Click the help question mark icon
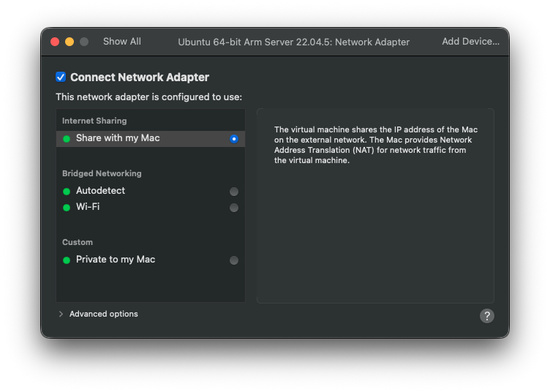The image size is (550, 392). pos(487,316)
